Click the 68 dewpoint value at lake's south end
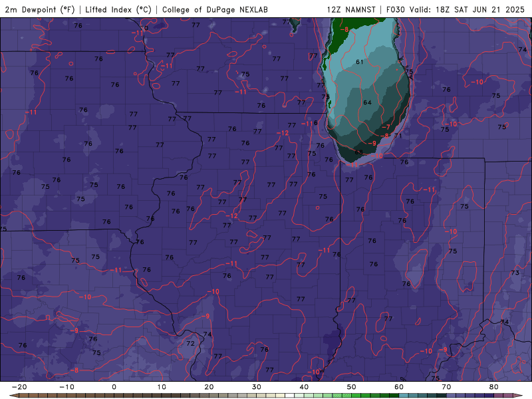Screen dimensions: 532x399 click(358, 152)
